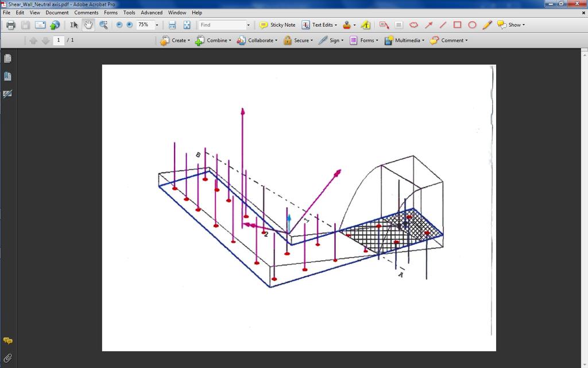The height and width of the screenshot is (368, 588).
Task: Click the scrolling pages mode icon
Action: 172,25
